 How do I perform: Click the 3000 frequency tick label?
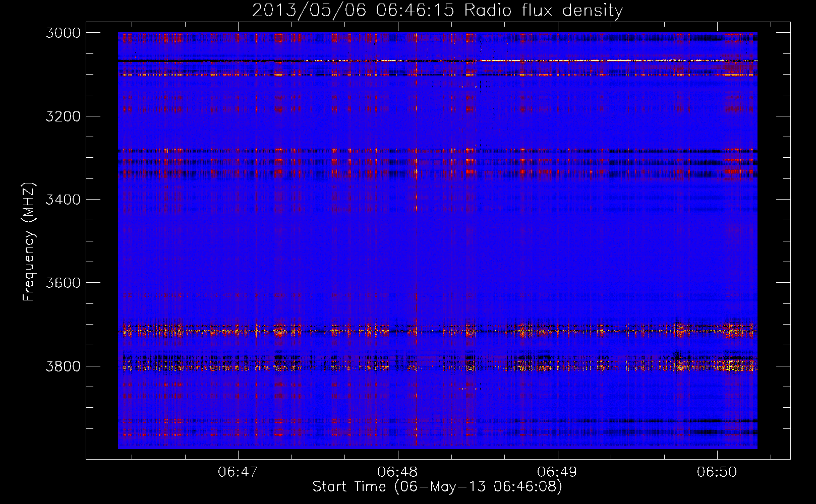[x=63, y=33]
